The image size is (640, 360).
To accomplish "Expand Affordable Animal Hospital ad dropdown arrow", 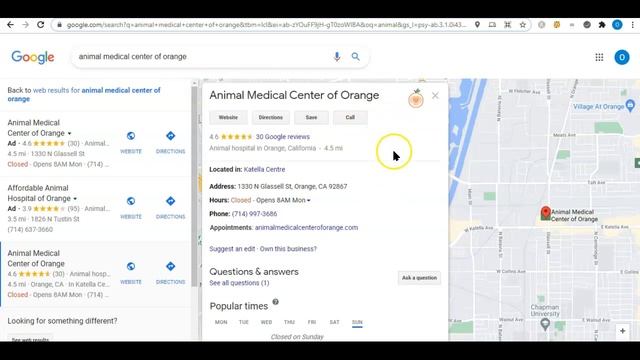I will pos(75,199).
